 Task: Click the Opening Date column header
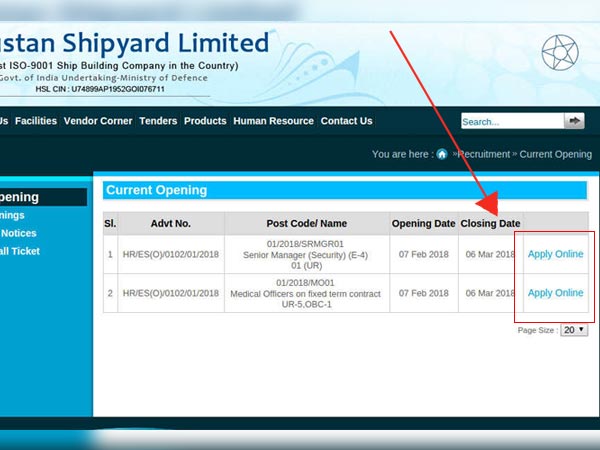click(424, 223)
